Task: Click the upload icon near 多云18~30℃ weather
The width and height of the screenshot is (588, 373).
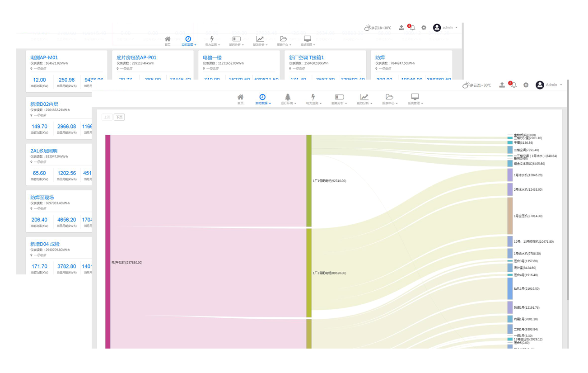Action: point(401,28)
